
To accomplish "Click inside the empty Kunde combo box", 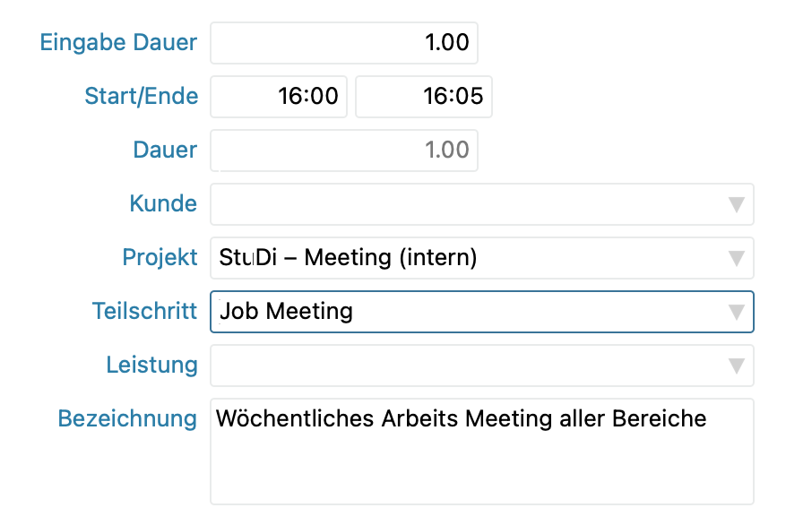I will tap(466, 204).
